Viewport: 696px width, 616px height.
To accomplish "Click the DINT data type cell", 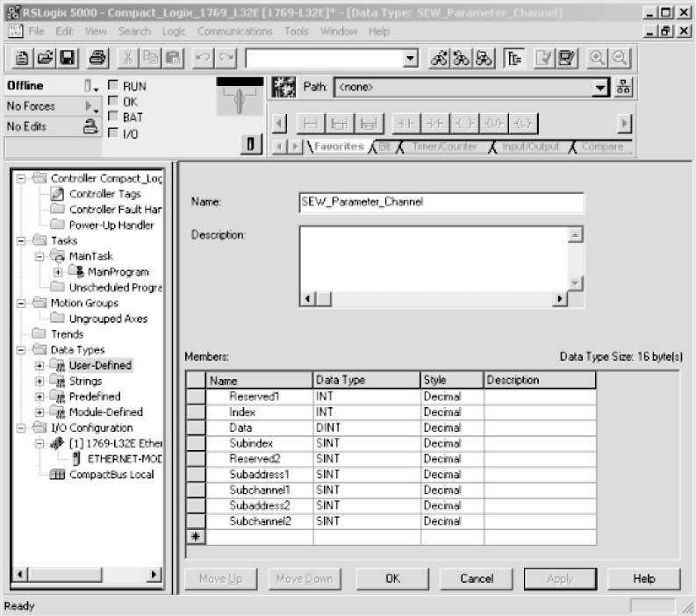I will pos(367,428).
